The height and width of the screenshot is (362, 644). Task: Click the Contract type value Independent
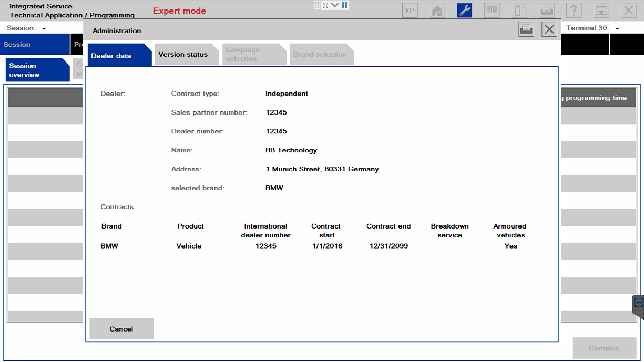pyautogui.click(x=287, y=94)
